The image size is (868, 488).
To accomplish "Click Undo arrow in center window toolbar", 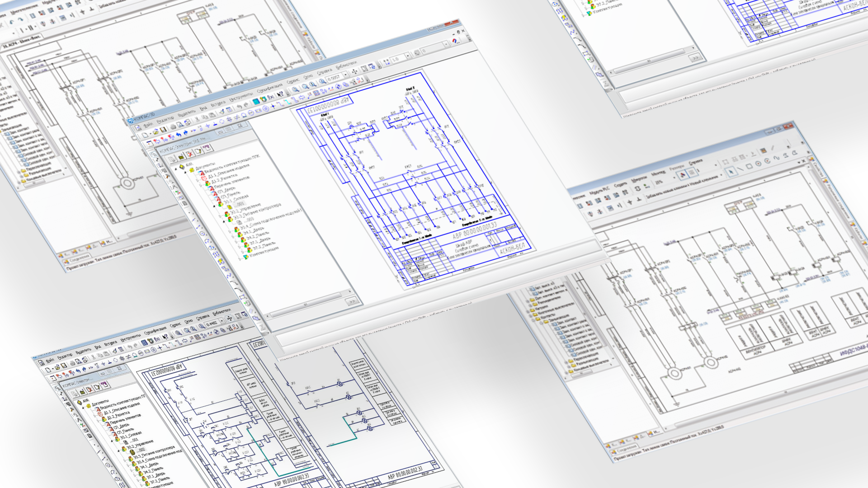I will point(239,107).
